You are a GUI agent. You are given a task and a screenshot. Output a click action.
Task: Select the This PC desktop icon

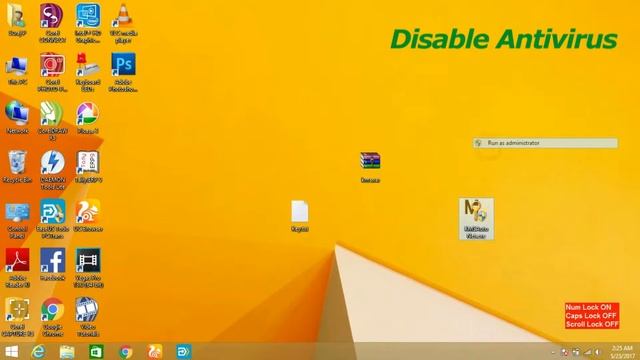pos(17,69)
